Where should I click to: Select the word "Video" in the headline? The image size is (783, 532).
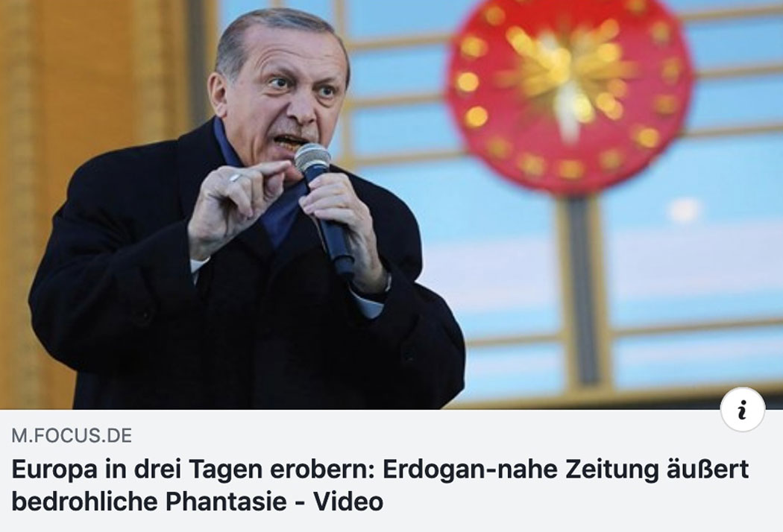pos(348,501)
